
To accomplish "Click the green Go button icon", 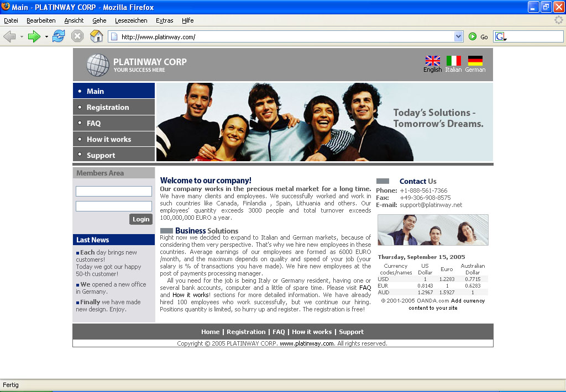I will (472, 36).
